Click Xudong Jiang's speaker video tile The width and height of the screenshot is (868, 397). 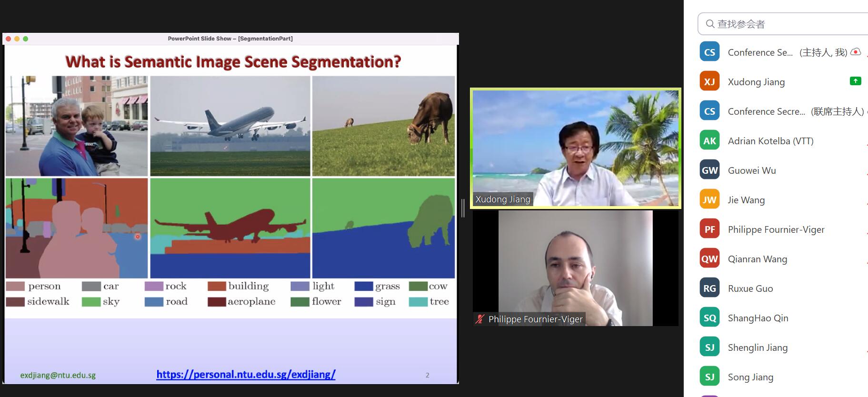(x=575, y=148)
